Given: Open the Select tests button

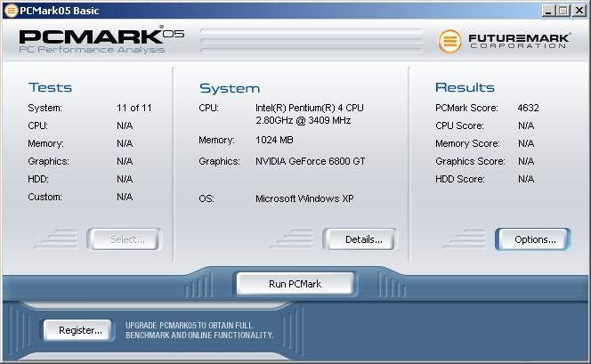Looking at the screenshot, I should 124,239.
